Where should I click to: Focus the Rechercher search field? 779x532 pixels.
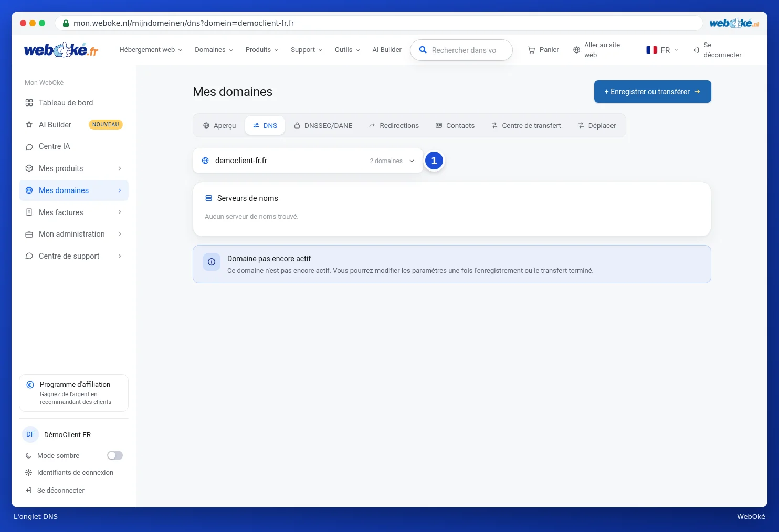(461, 50)
